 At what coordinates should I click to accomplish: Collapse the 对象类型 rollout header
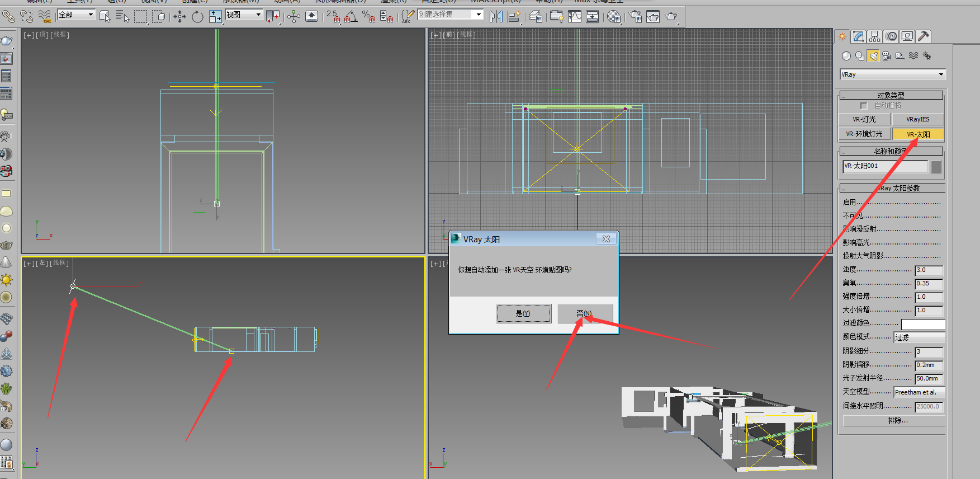[891, 95]
